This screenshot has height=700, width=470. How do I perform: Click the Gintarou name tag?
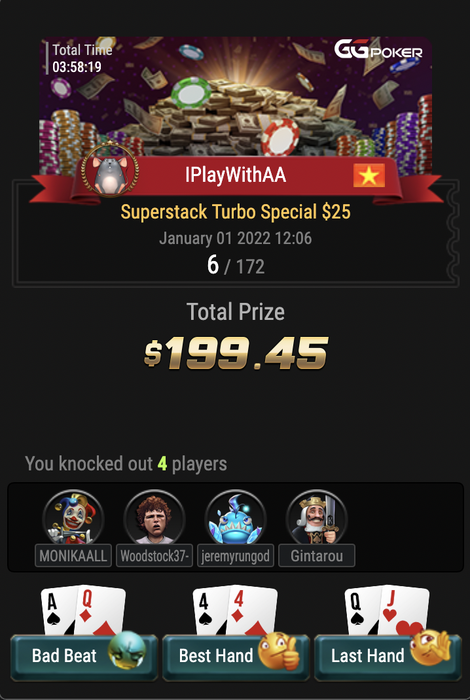coord(317,556)
